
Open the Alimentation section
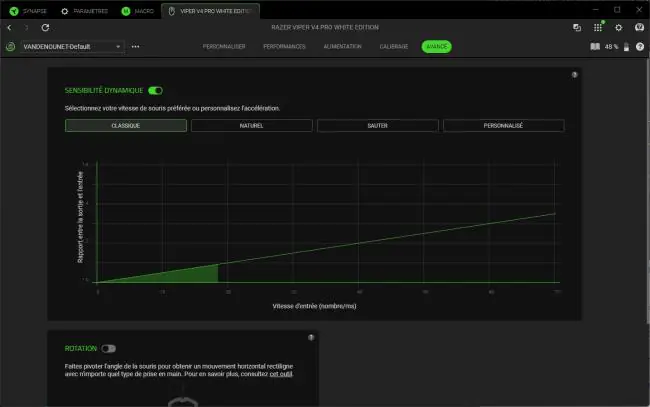(342, 46)
